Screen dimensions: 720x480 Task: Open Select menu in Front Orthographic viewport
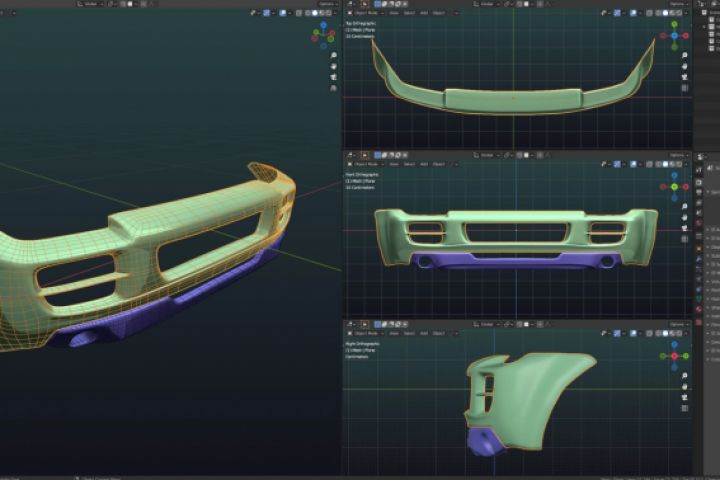coord(409,164)
